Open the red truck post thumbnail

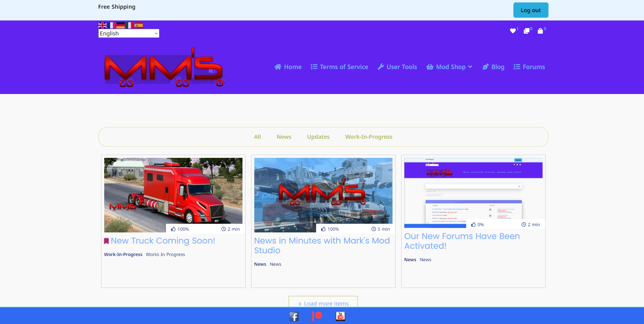coord(173,195)
